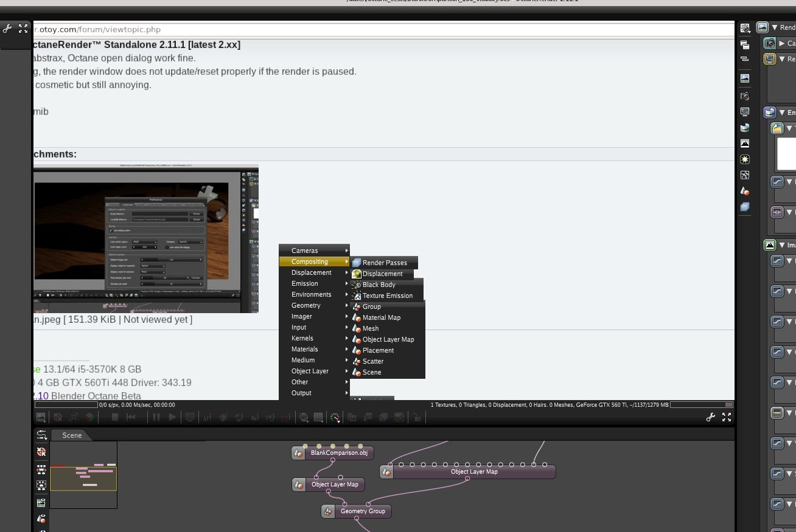Click the white environment texture color swatch
Screen dimensions: 796x532
click(x=786, y=154)
